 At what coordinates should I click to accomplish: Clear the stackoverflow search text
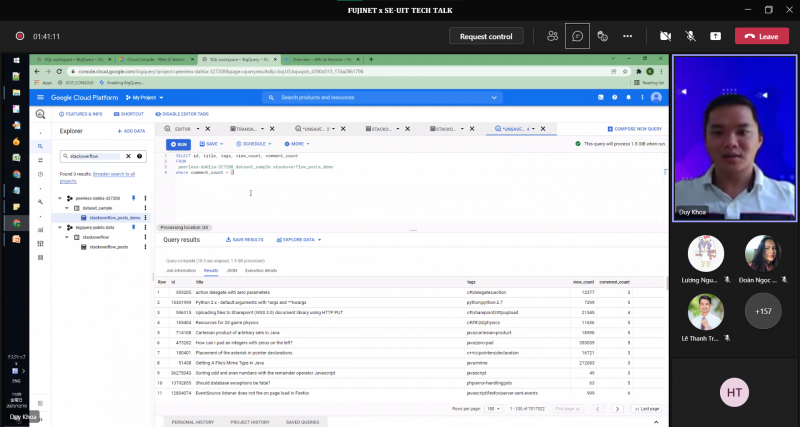[x=127, y=157]
